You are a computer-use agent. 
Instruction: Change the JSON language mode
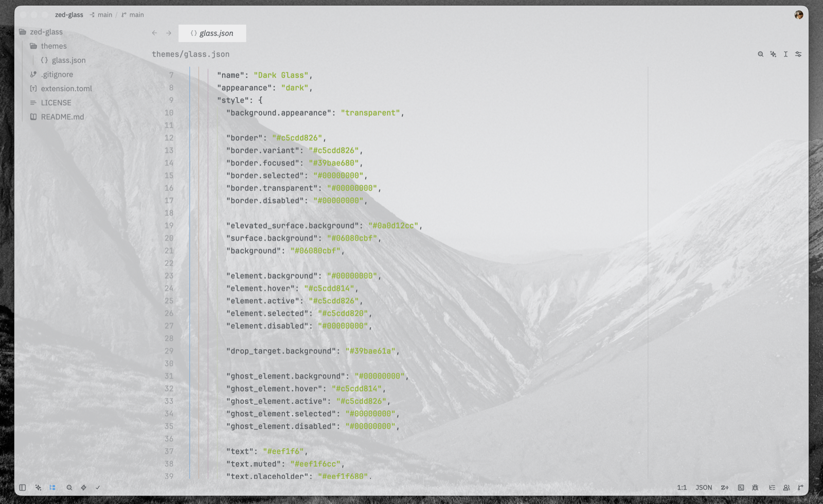coord(704,488)
